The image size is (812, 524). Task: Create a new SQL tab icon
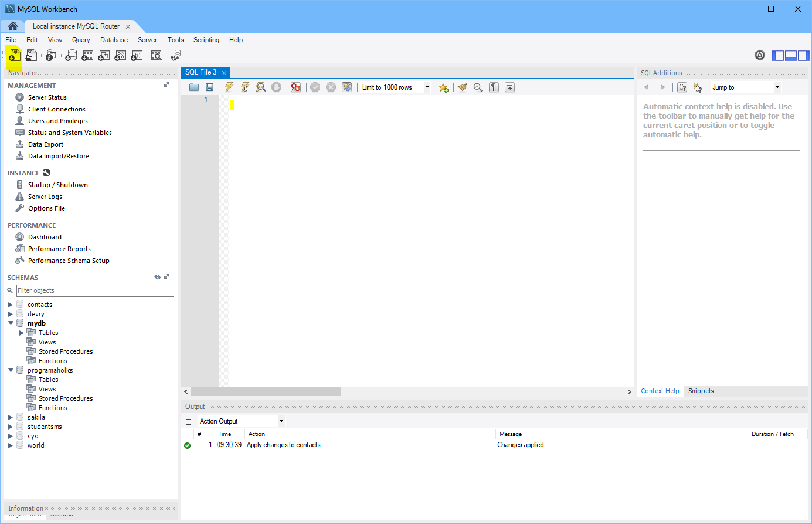click(x=14, y=56)
